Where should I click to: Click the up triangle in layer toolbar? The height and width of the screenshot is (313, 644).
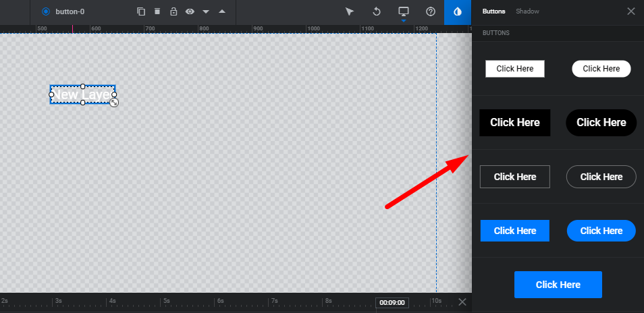pyautogui.click(x=222, y=11)
